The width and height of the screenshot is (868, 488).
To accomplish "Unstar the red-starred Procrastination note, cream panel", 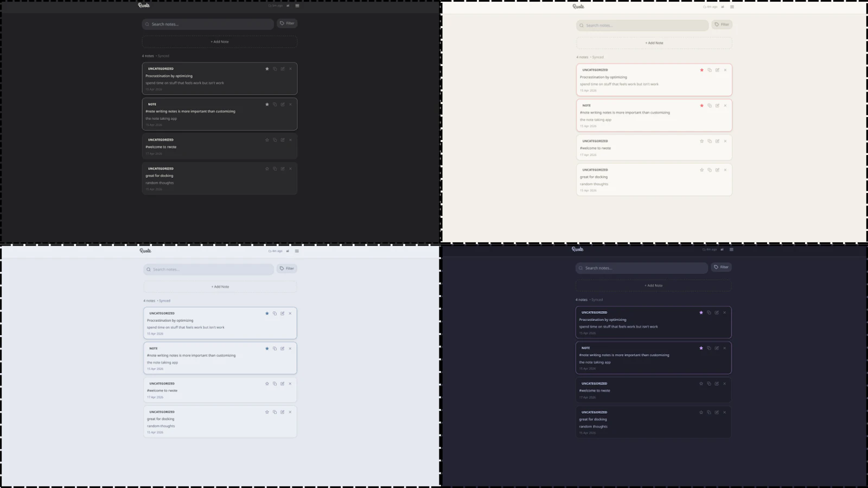I will (x=701, y=70).
